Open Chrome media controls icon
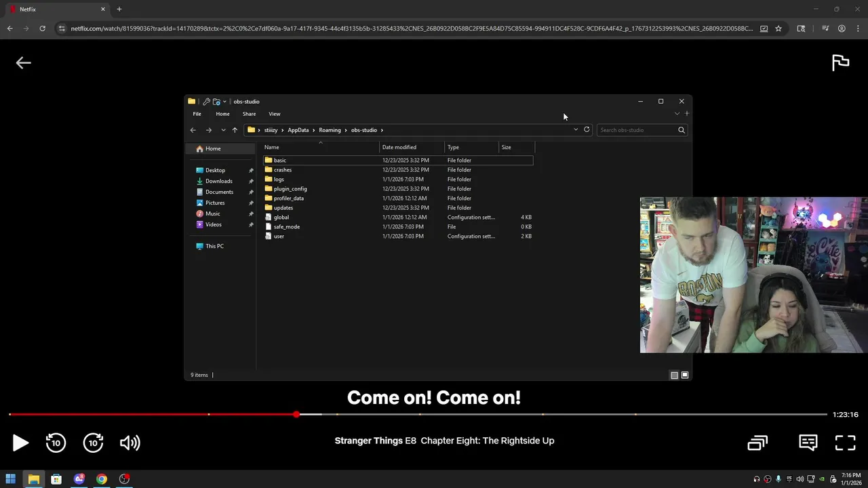 825,28
